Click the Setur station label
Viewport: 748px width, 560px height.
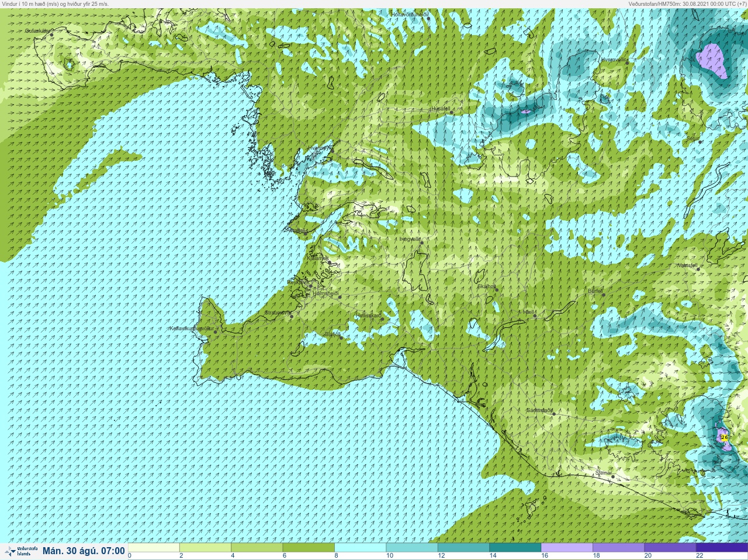(692, 139)
